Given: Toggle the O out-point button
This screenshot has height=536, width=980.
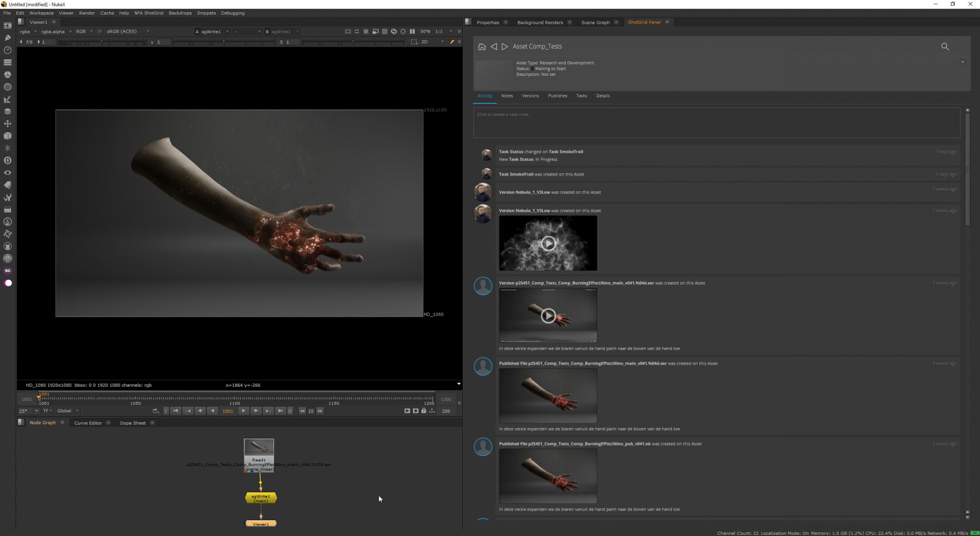Looking at the screenshot, I should [290, 411].
